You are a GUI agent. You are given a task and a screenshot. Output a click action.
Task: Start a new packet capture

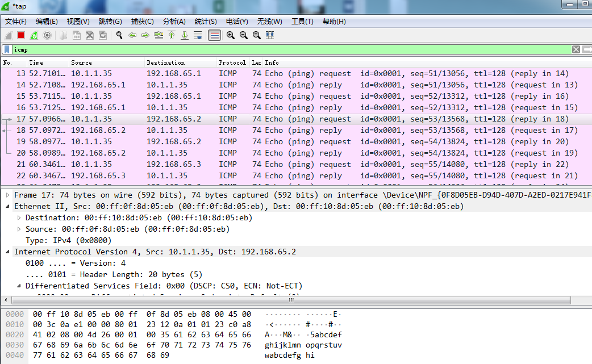point(7,35)
